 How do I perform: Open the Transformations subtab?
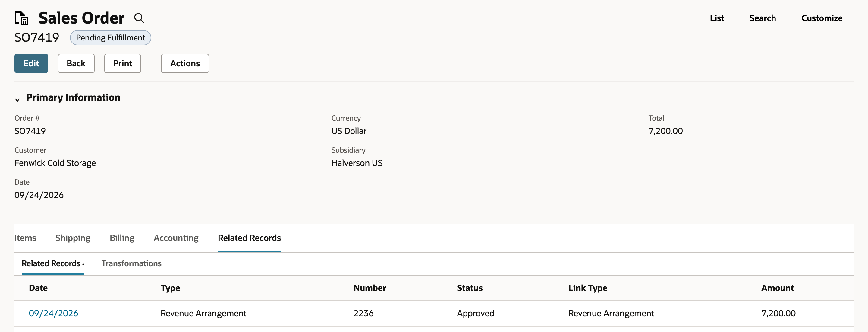131,263
